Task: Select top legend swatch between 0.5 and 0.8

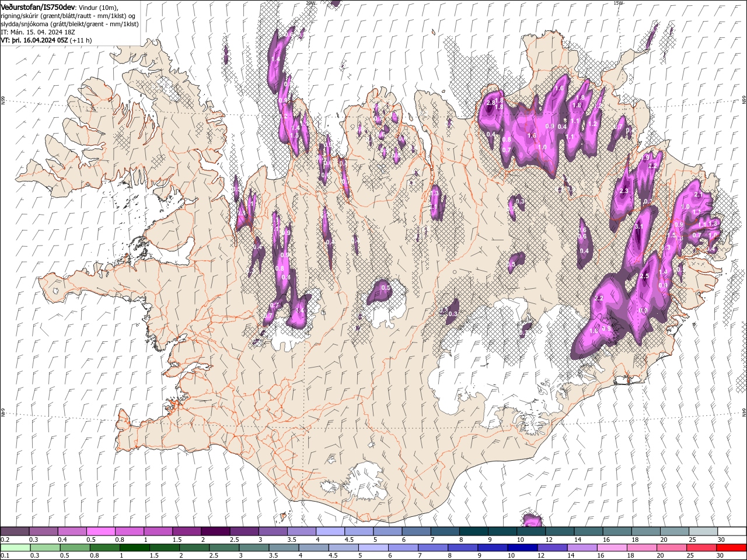Action: pos(100,531)
